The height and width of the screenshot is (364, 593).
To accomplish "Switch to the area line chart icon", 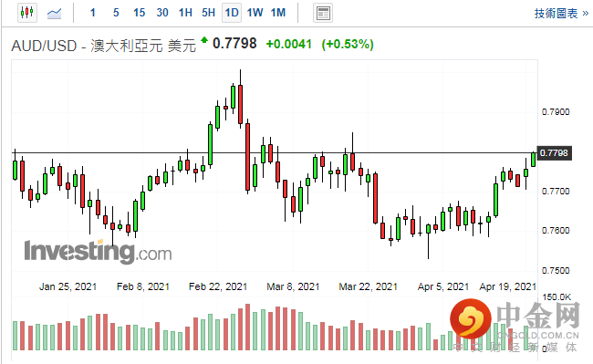I will tap(54, 13).
